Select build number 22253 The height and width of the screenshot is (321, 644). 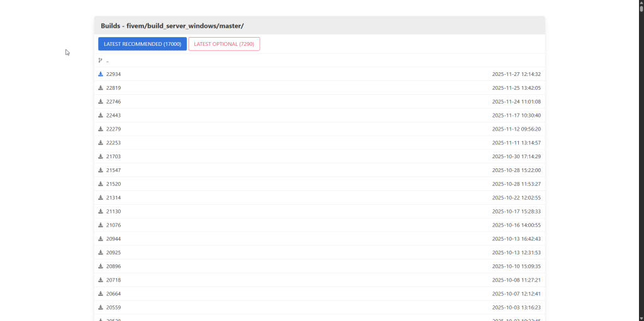tap(113, 143)
